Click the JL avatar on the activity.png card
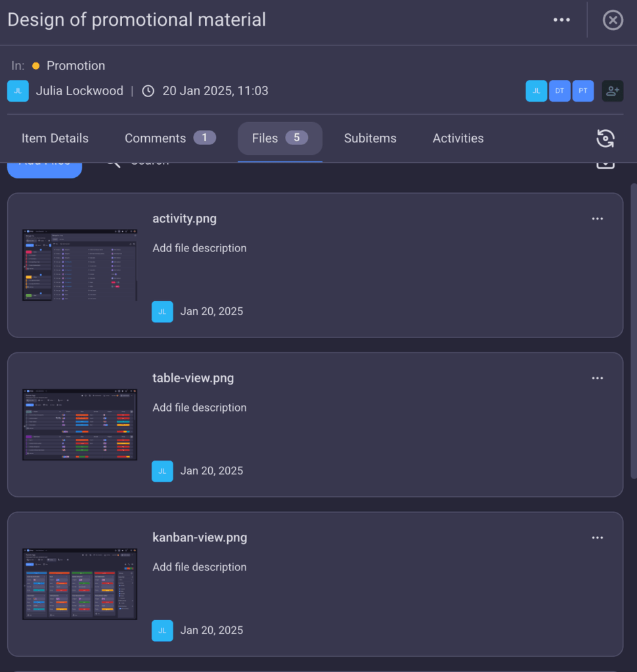The height and width of the screenshot is (672, 637). click(x=162, y=312)
